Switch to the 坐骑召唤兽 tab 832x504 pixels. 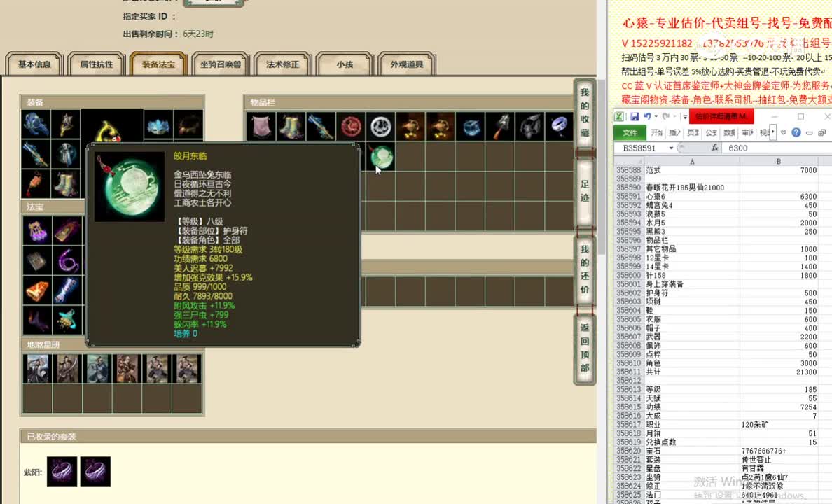pos(219,63)
